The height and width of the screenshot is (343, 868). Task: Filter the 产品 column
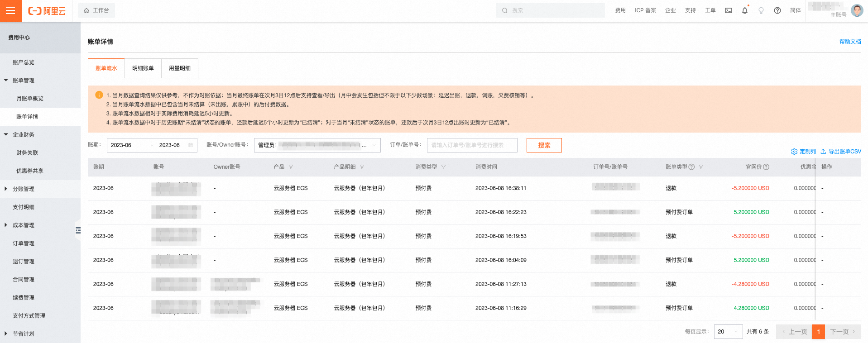tap(291, 167)
